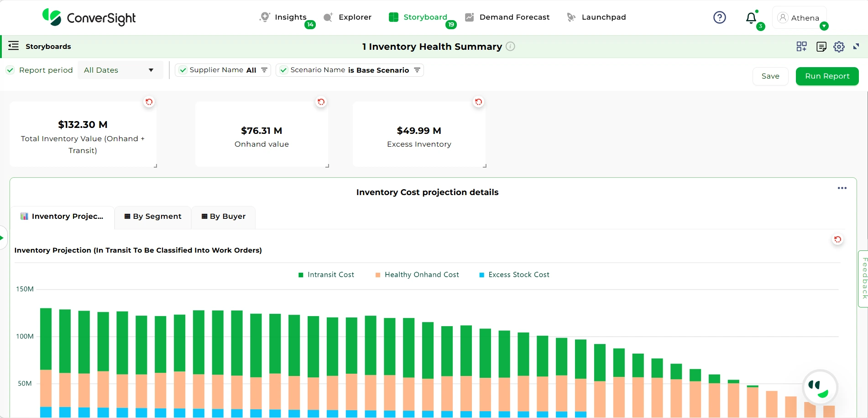Switch to the By Segment tab
This screenshot has width=868, height=418.
pos(153,217)
